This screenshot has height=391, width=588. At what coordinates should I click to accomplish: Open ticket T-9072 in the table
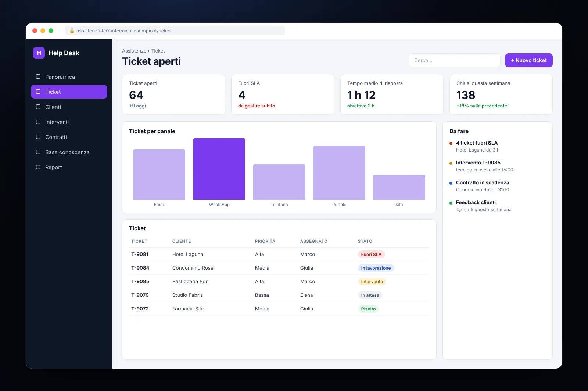coord(279,309)
